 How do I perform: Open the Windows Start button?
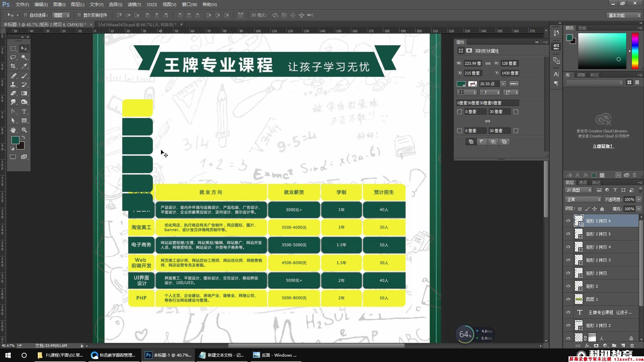[x=8, y=355]
